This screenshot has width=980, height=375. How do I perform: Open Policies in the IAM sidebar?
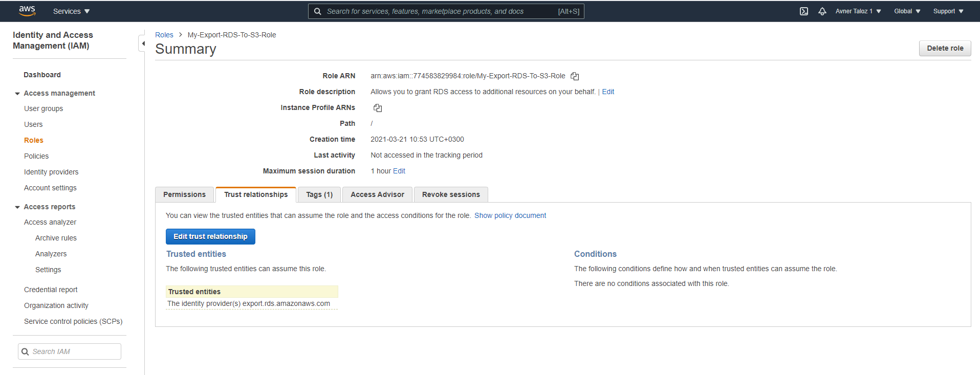pos(36,156)
